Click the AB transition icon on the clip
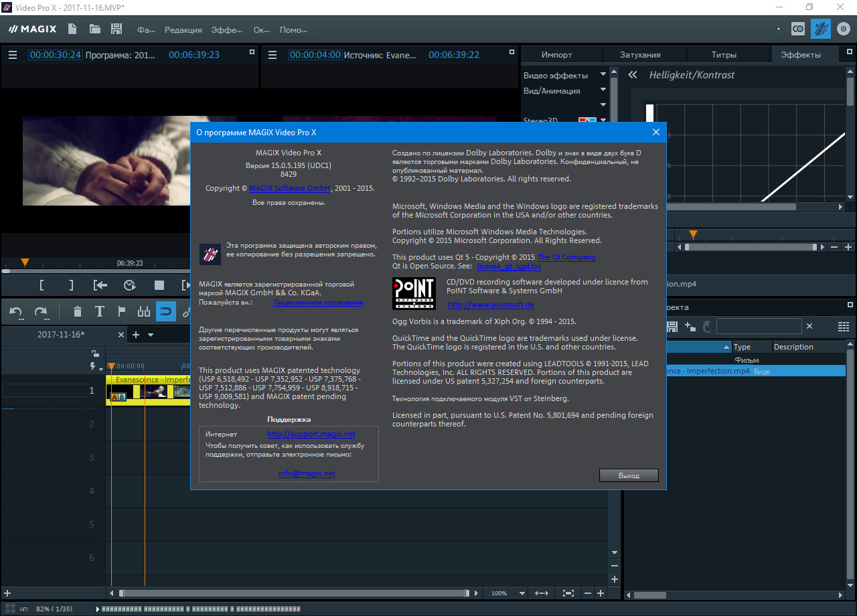This screenshot has height=616, width=857. click(118, 397)
